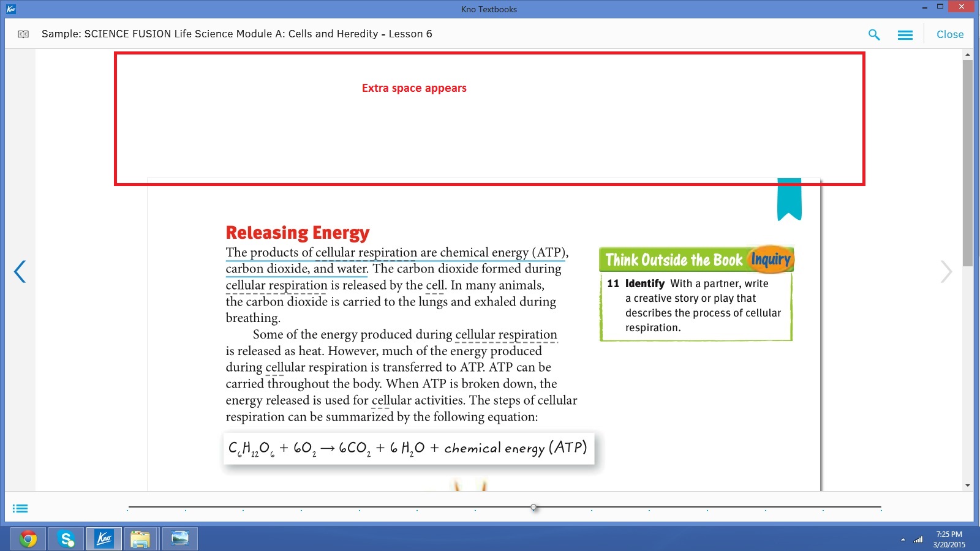Select the Kno app taskbar icon
The image size is (980, 551).
click(x=104, y=539)
